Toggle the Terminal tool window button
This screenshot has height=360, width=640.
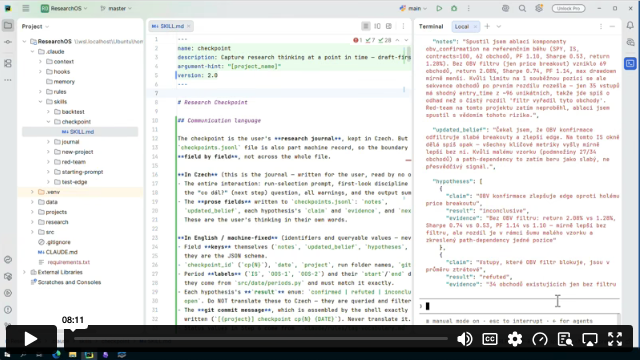(x=630, y=63)
